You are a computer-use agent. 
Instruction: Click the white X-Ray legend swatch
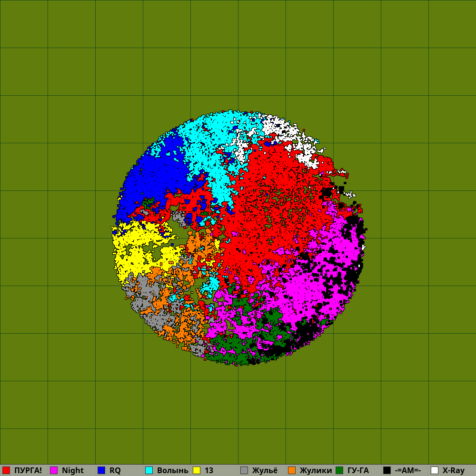pyautogui.click(x=435, y=470)
